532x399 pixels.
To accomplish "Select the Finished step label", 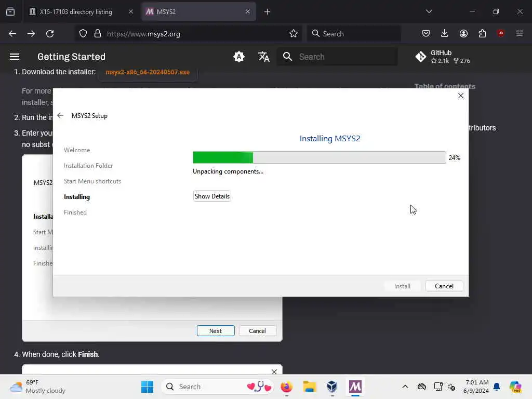I will click(x=75, y=212).
